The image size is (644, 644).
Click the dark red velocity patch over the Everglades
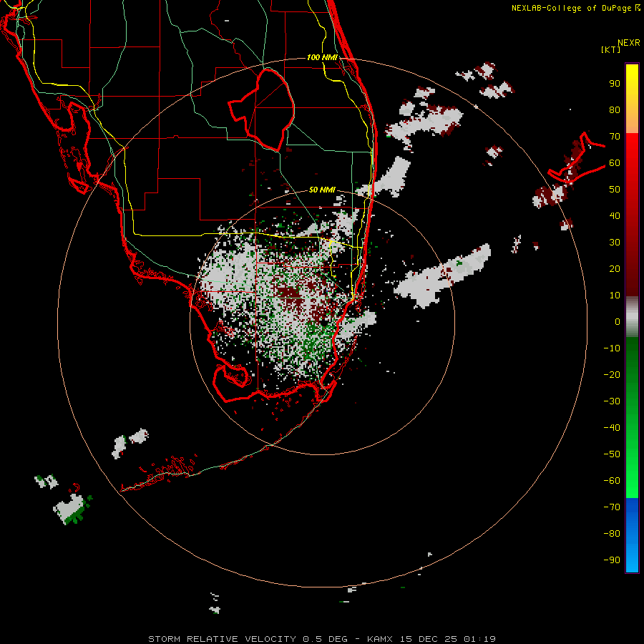click(x=289, y=293)
